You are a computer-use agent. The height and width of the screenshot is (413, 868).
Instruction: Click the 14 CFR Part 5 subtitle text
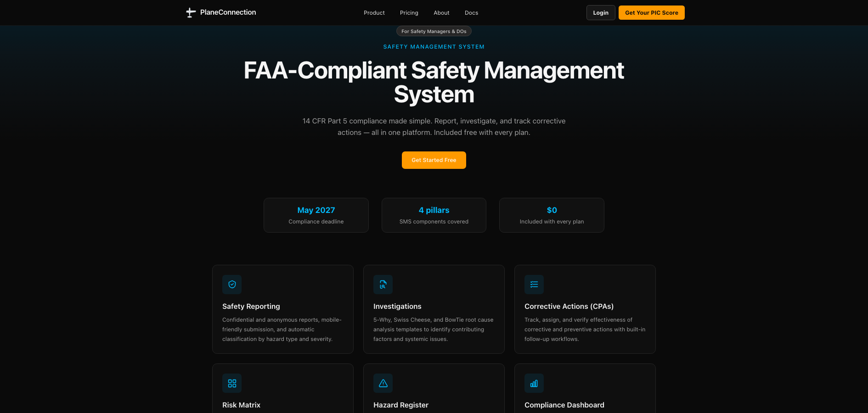click(x=434, y=127)
